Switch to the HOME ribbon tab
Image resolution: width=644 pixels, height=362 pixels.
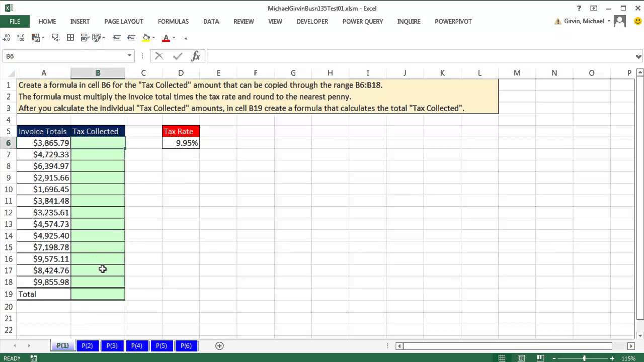pos(47,22)
